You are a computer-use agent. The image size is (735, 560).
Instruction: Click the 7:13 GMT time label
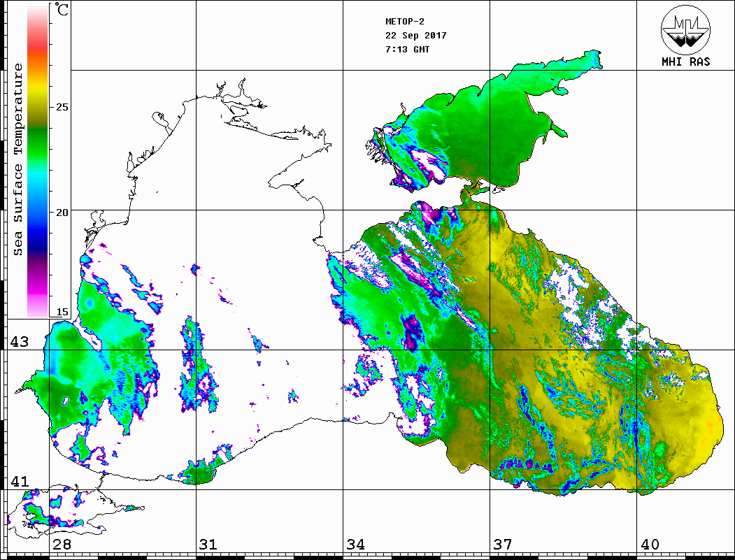[408, 50]
